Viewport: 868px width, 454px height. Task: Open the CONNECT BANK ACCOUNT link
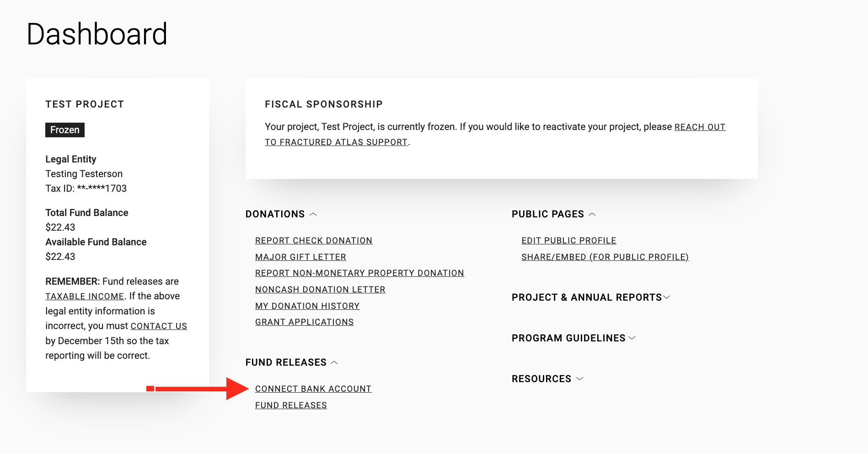point(313,389)
